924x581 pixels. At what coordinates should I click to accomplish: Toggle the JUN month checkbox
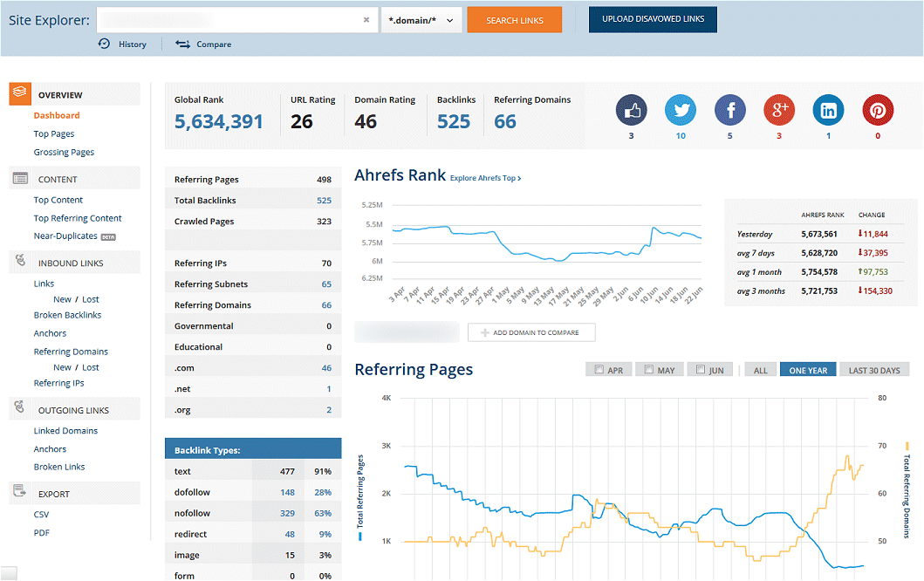click(701, 370)
